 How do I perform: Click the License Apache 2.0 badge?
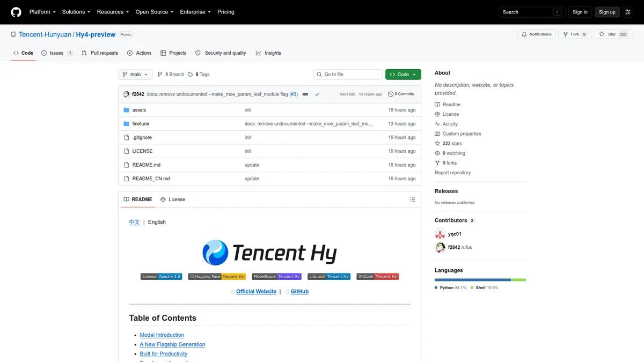(x=162, y=277)
